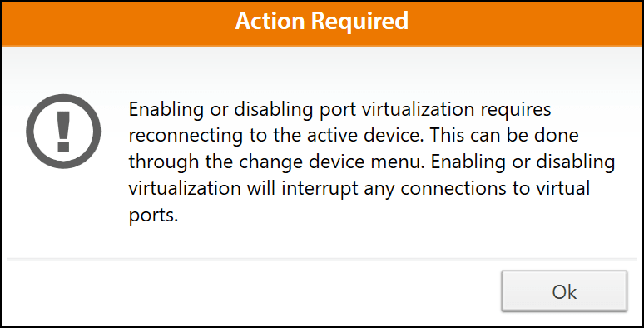644x328 pixels.
Task: Click the word Required in the header
Action: pyautogui.click(x=360, y=21)
